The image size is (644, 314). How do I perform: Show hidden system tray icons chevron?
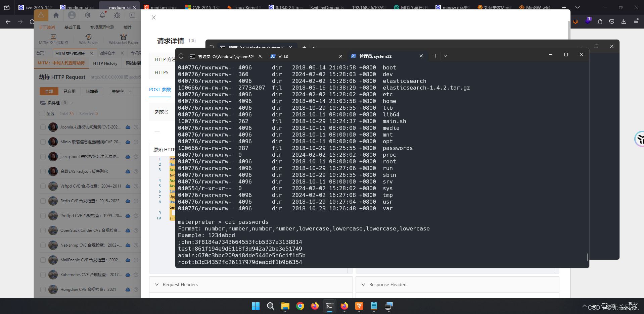585,306
